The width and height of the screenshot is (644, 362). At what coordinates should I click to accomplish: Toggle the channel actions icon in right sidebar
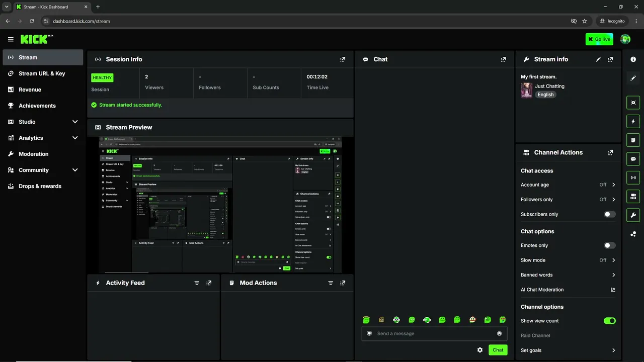tap(633, 196)
